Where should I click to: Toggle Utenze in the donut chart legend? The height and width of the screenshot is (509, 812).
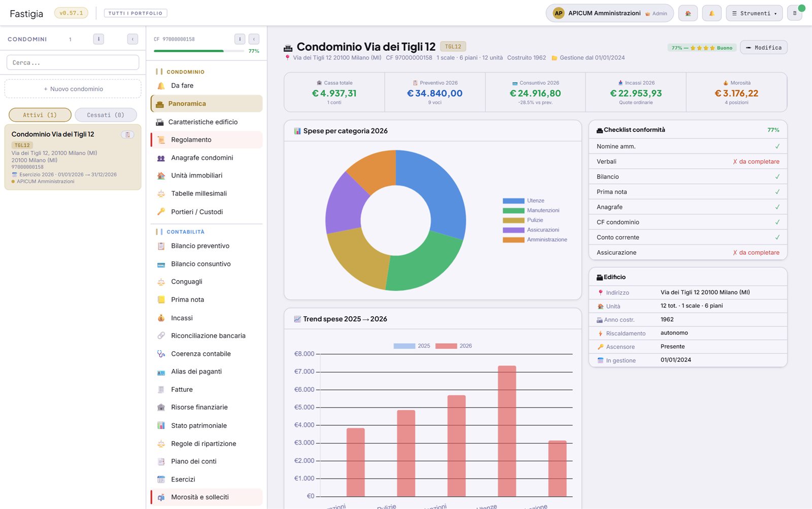point(523,201)
